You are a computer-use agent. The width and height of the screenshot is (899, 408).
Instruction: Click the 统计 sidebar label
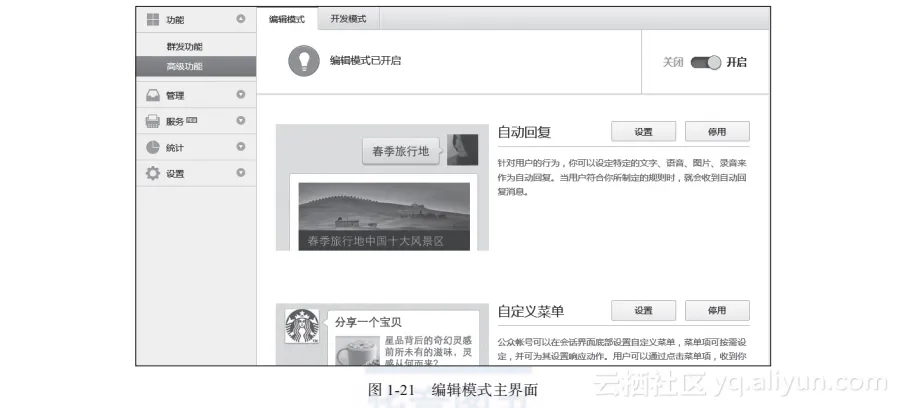point(175,148)
